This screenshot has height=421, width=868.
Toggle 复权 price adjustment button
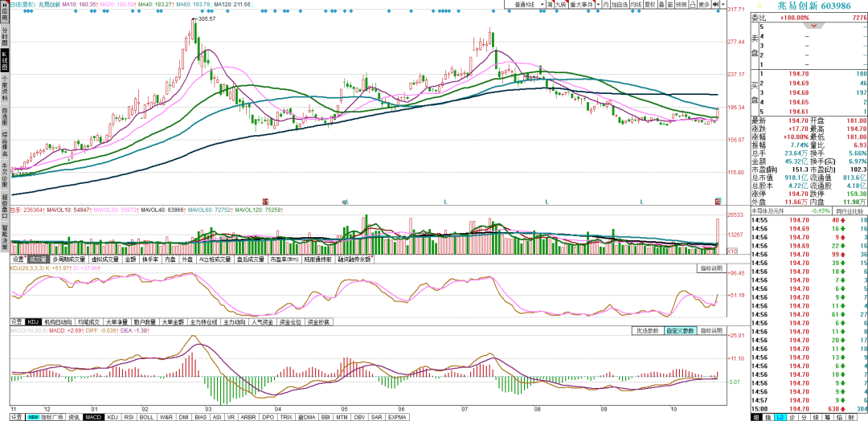[650, 5]
